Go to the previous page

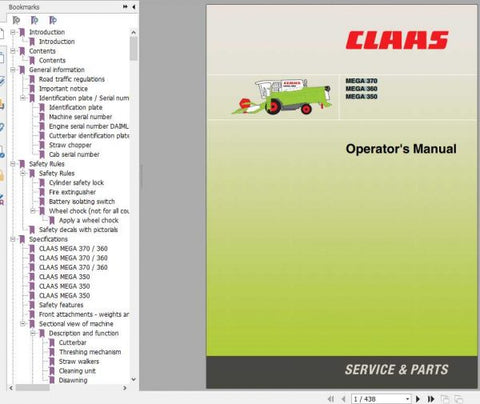343,399
